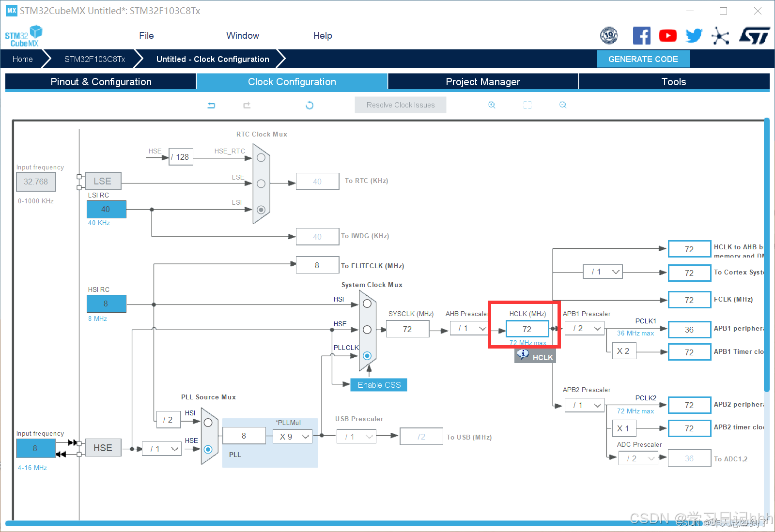Click the refresh clock tree icon
775x532 pixels.
[x=310, y=105]
